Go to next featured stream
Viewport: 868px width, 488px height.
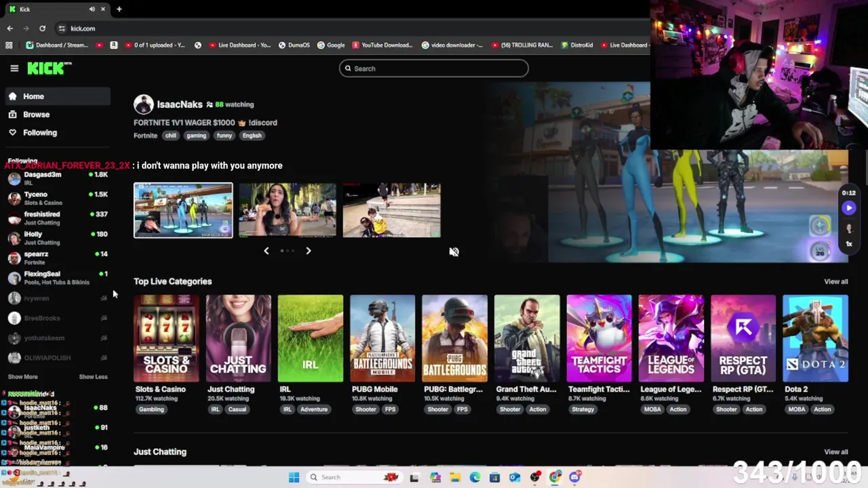pos(308,251)
